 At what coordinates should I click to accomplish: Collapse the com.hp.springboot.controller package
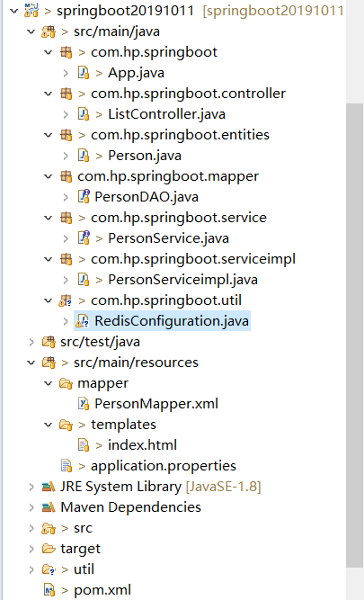coord(49,94)
